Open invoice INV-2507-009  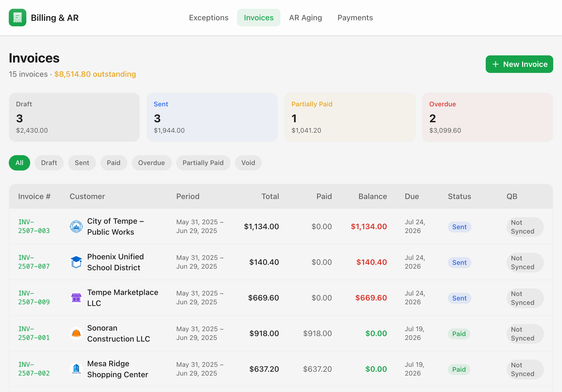[34, 298]
